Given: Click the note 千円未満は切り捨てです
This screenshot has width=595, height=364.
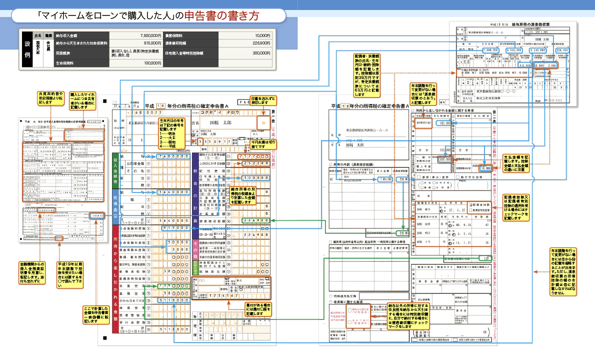Looking at the screenshot, I should click(263, 144).
